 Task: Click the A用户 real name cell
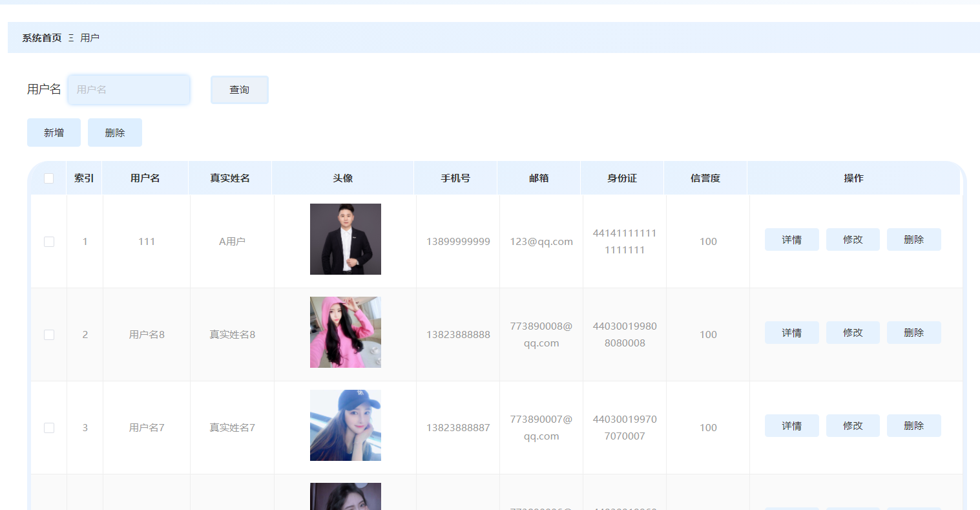[232, 242]
